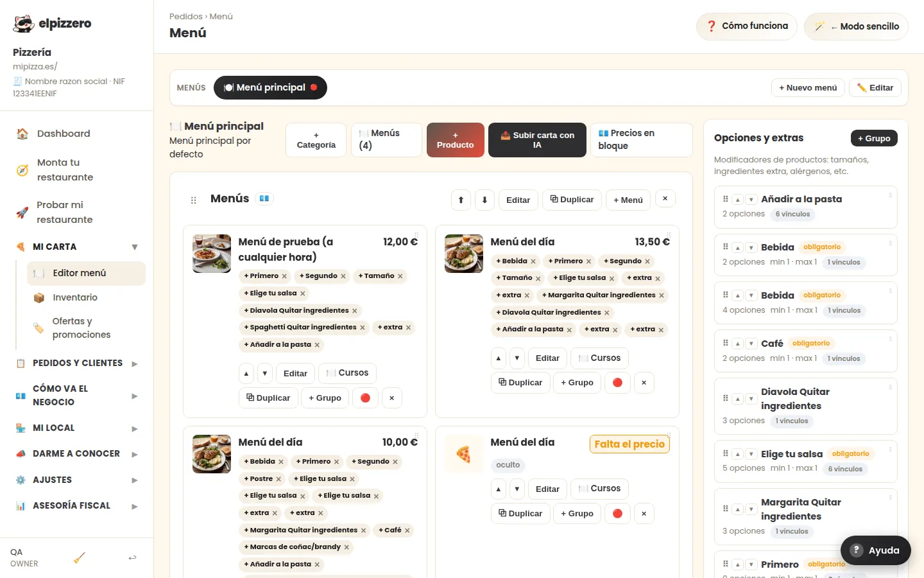
Task: Open Monta tu restaurante
Action: coord(77,170)
